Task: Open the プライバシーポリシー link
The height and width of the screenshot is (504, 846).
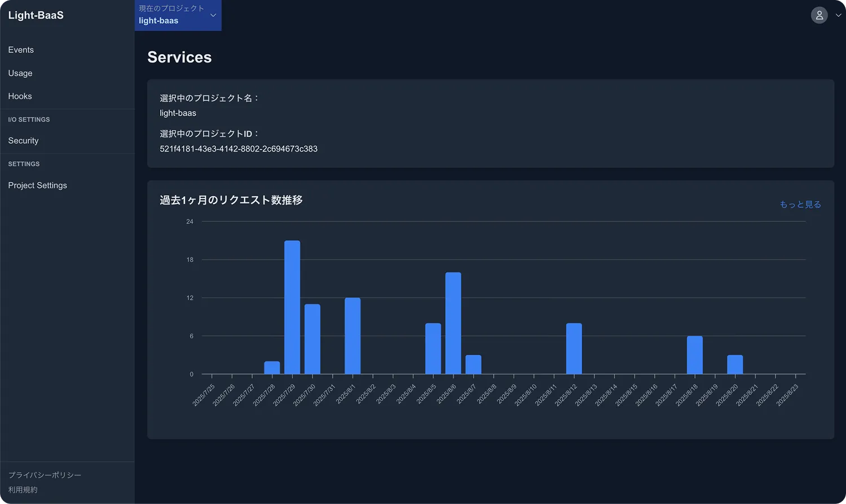Action: [x=45, y=475]
